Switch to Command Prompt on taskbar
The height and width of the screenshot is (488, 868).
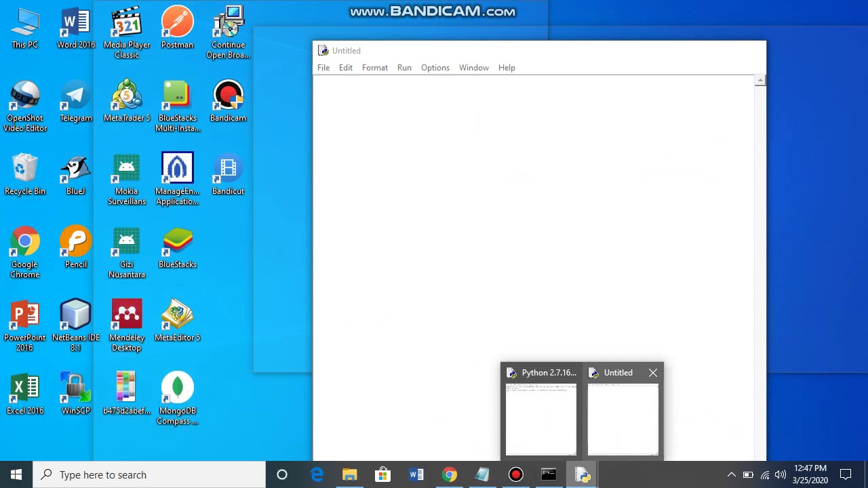[549, 474]
